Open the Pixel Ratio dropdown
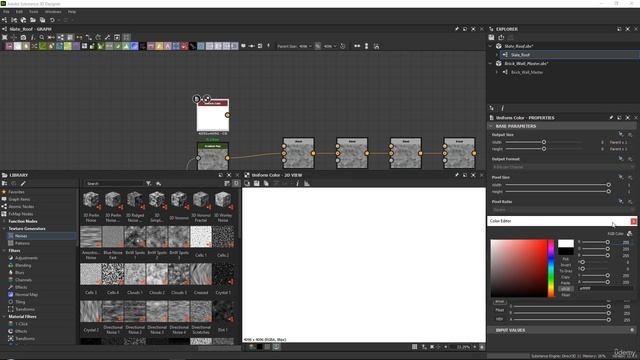This screenshot has height=360, width=640. coord(563,209)
